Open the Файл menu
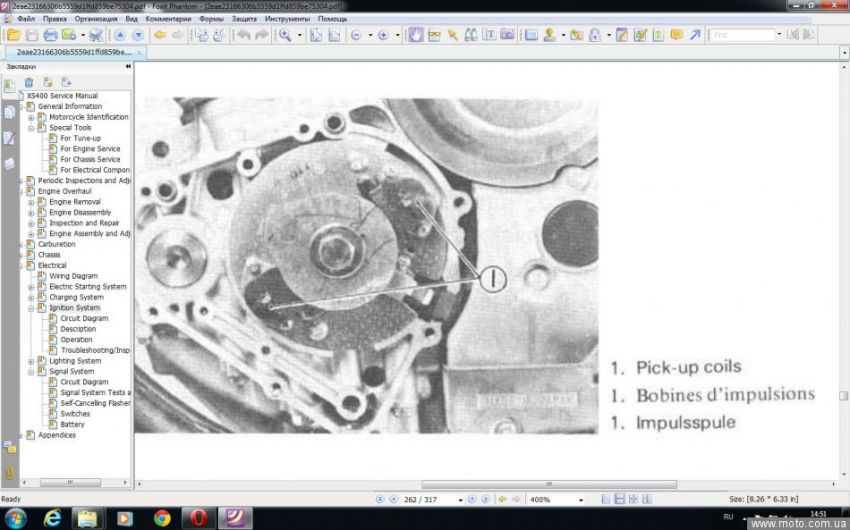 26,19
